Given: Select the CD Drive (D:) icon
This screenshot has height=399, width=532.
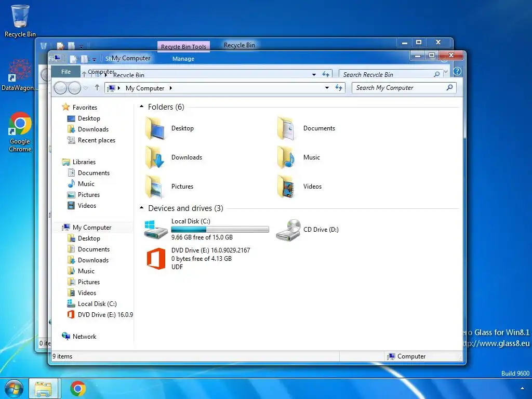Looking at the screenshot, I should (x=288, y=230).
